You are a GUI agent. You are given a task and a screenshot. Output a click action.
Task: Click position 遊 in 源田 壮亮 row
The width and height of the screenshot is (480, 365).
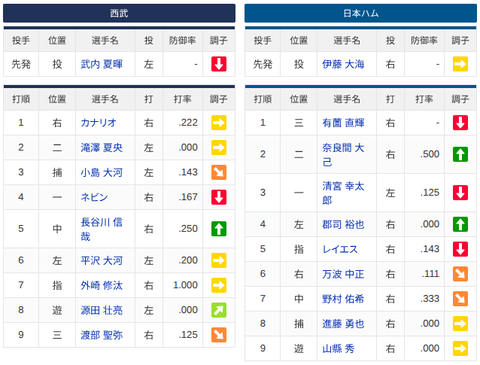click(57, 310)
